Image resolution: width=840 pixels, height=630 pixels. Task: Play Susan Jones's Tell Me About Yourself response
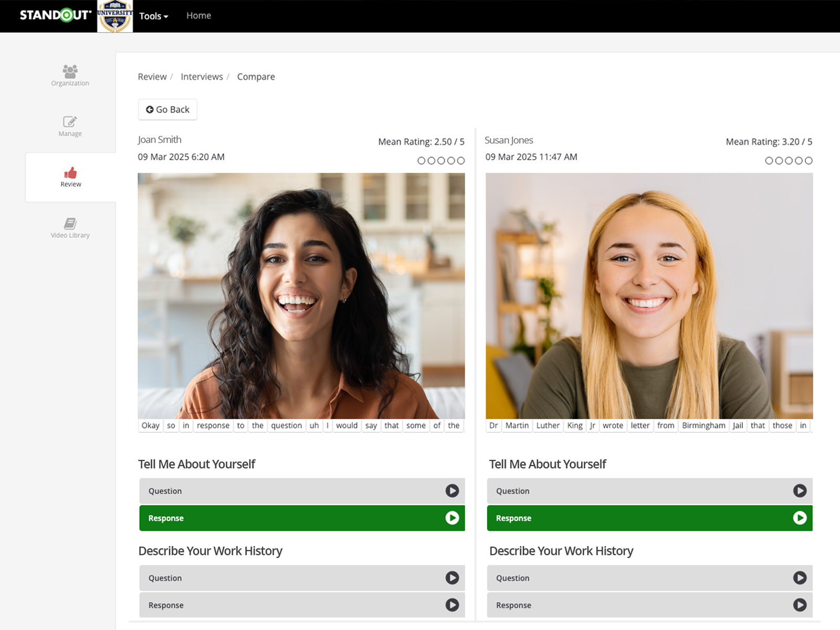(799, 518)
